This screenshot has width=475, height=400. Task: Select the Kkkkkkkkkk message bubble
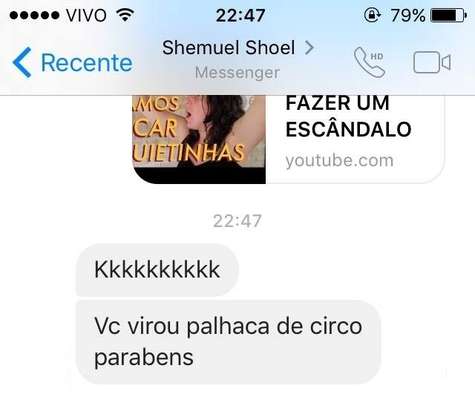pos(157,270)
